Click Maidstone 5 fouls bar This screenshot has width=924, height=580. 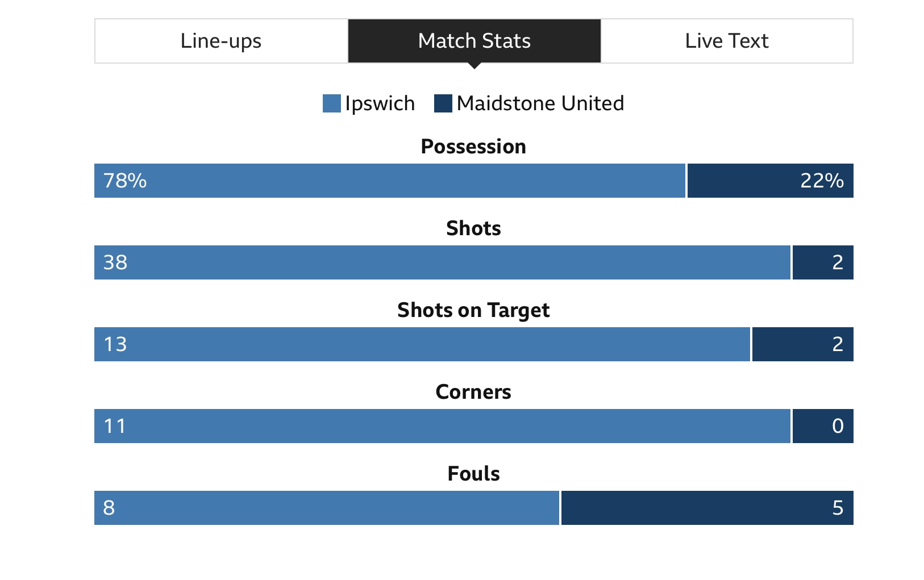click(x=707, y=508)
